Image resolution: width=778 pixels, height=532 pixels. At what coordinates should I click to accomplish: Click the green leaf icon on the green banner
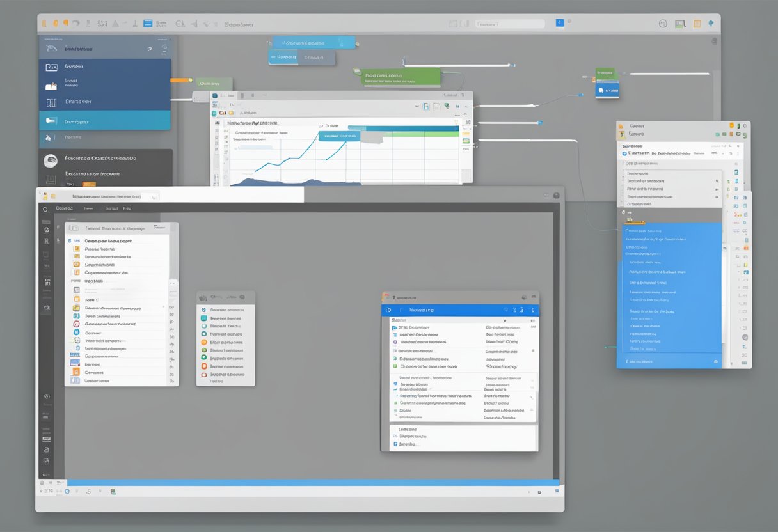click(356, 71)
